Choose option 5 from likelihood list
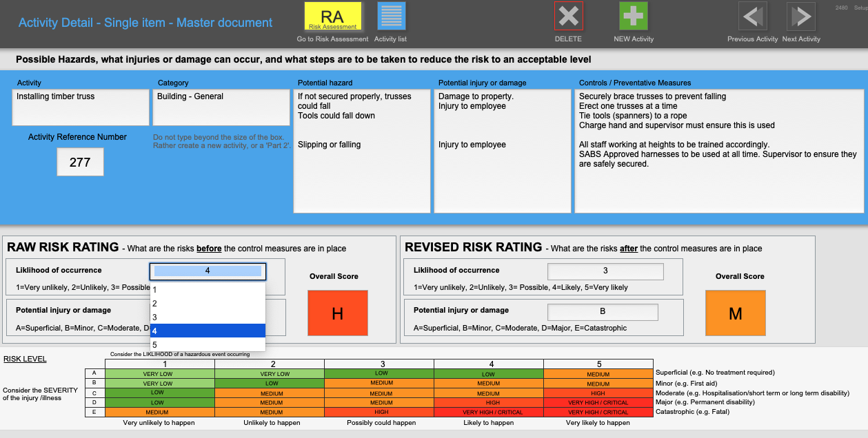Viewport: 868px width, 438px height. (x=208, y=345)
